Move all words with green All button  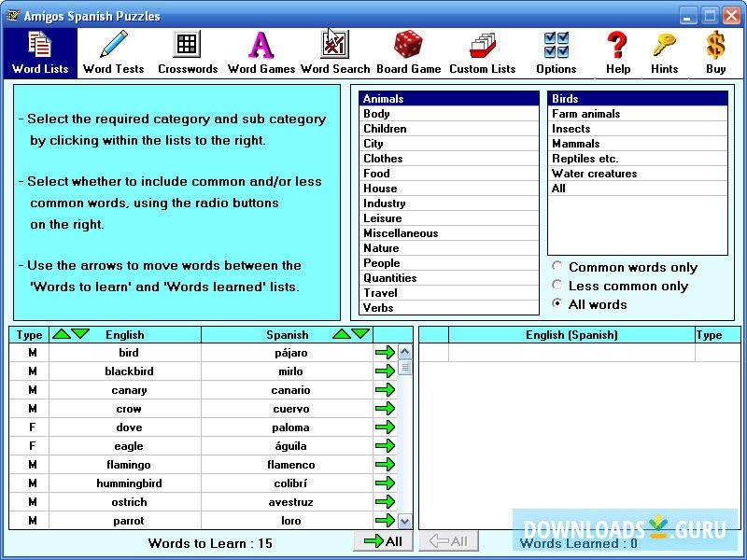pyautogui.click(x=383, y=541)
